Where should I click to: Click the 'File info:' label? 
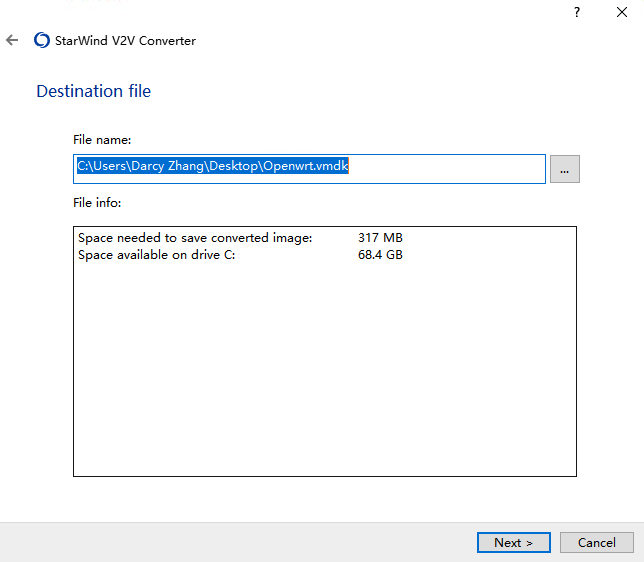click(x=97, y=203)
